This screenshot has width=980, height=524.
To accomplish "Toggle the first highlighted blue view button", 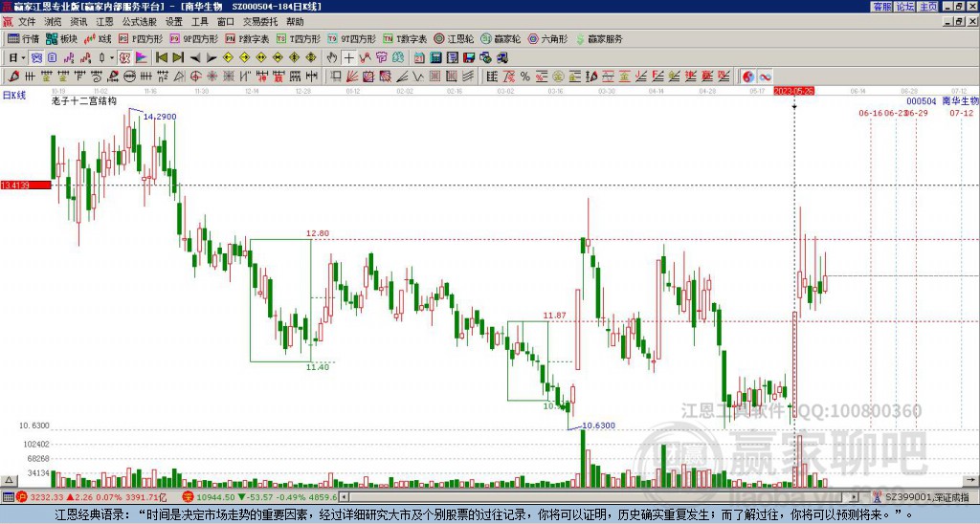I will coord(36,57).
